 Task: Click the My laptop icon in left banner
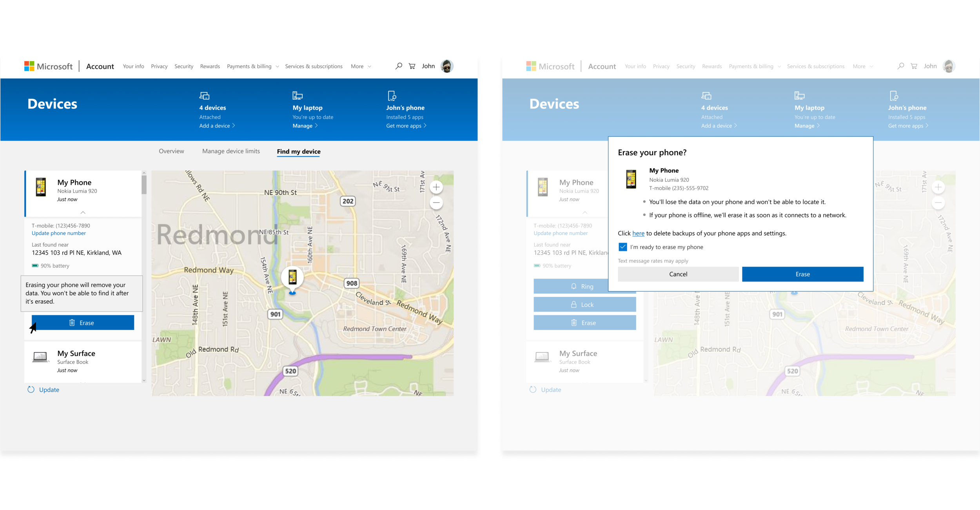click(x=298, y=96)
